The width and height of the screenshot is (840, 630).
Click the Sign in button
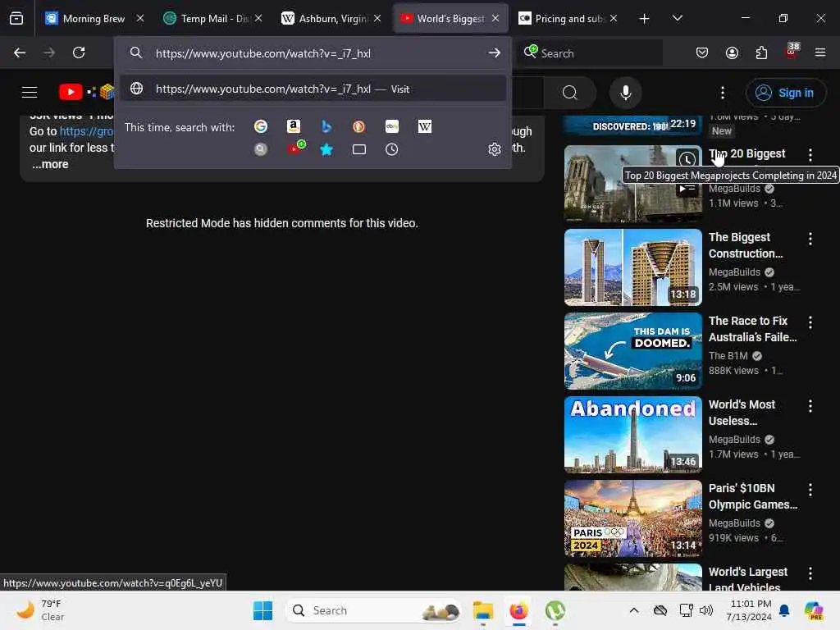pos(785,93)
